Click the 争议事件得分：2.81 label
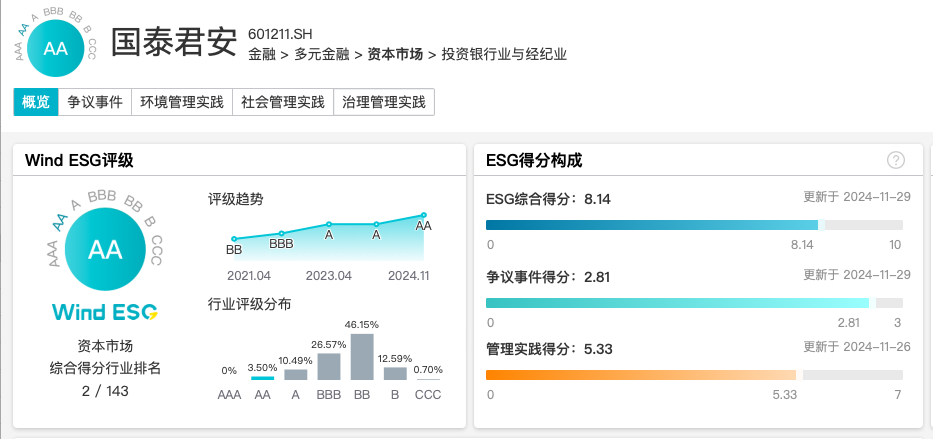This screenshot has height=439, width=933. click(x=548, y=277)
